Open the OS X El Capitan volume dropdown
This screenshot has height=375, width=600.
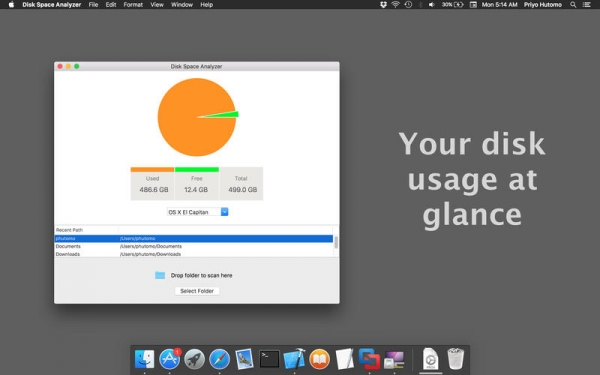point(197,212)
